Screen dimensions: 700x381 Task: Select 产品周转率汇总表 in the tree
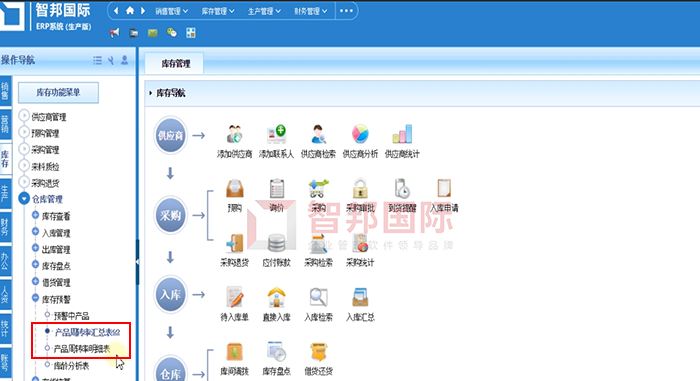[x=88, y=332]
